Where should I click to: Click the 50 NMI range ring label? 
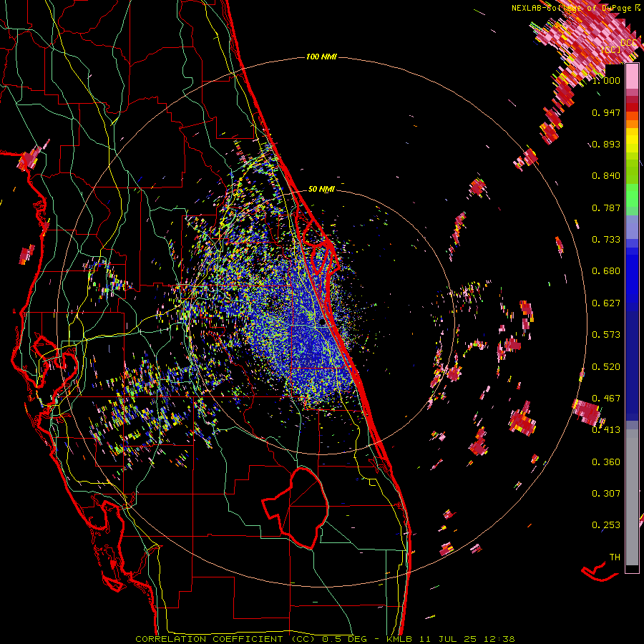click(321, 189)
